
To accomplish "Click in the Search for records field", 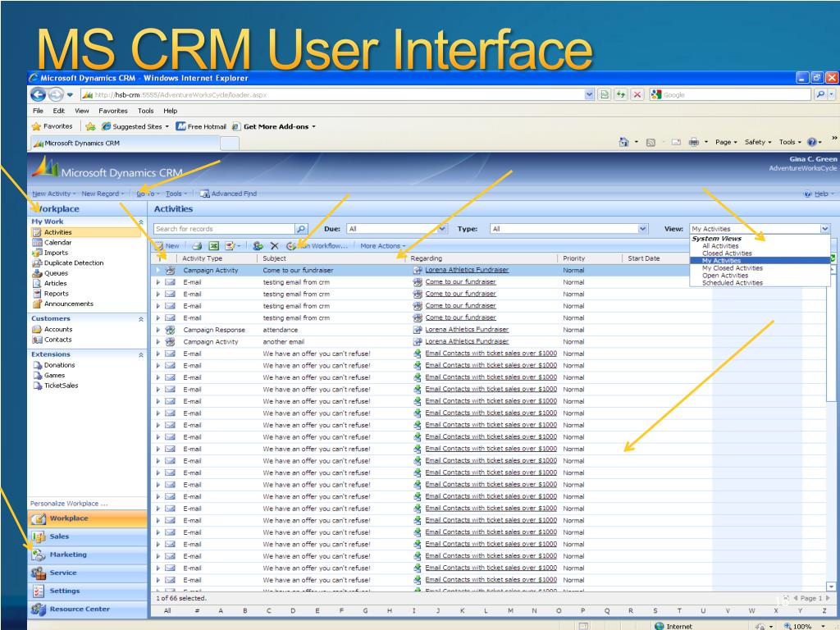I will [x=225, y=229].
